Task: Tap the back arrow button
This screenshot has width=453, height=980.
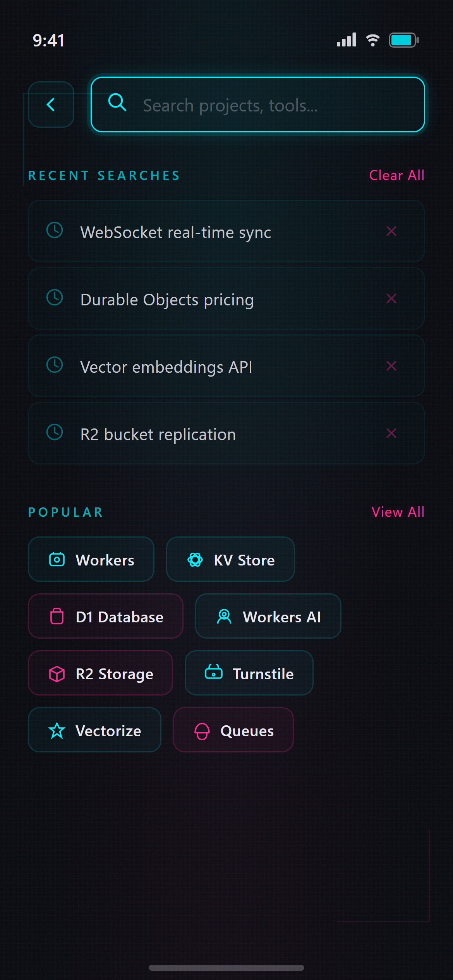Action: click(51, 105)
